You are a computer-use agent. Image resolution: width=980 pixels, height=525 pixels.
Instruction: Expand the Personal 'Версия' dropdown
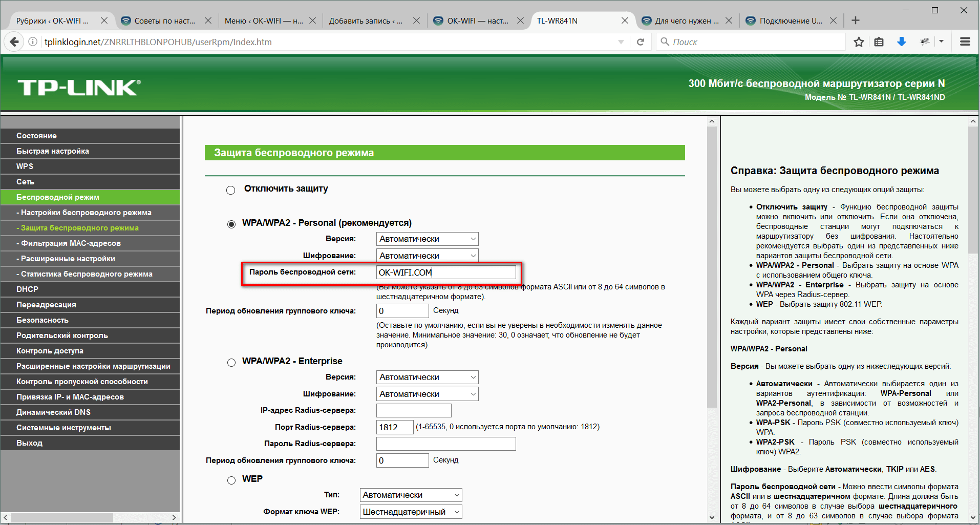(x=427, y=239)
